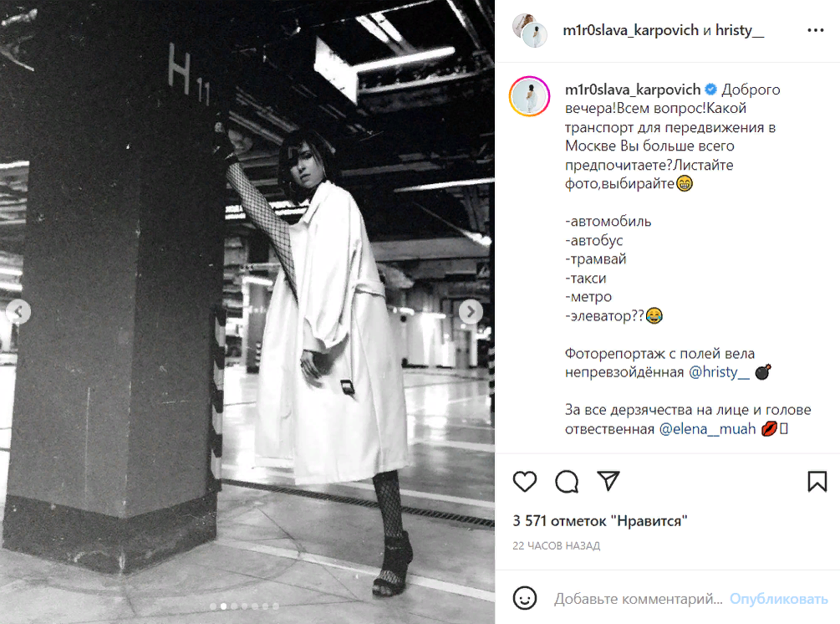The height and width of the screenshot is (624, 840).
Task: Share post using paper plane icon
Action: click(x=608, y=480)
